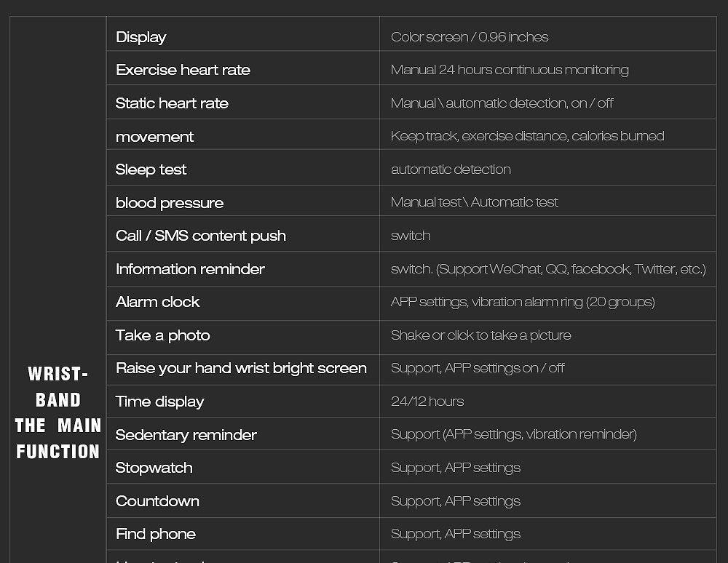Select the WeChat, QQ, facebook, Twitter description
728x563 pixels.
pyautogui.click(x=548, y=269)
